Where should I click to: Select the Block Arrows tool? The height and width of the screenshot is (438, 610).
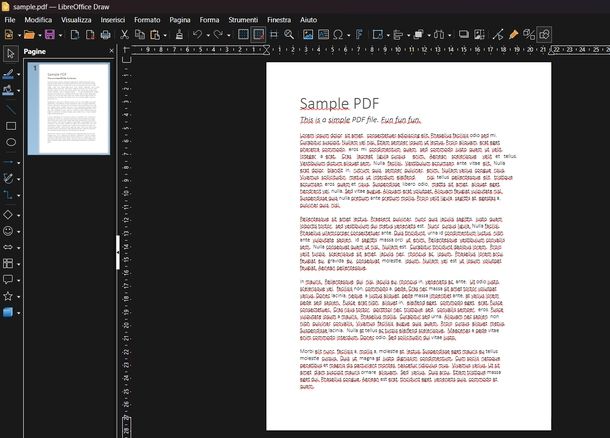click(8, 247)
